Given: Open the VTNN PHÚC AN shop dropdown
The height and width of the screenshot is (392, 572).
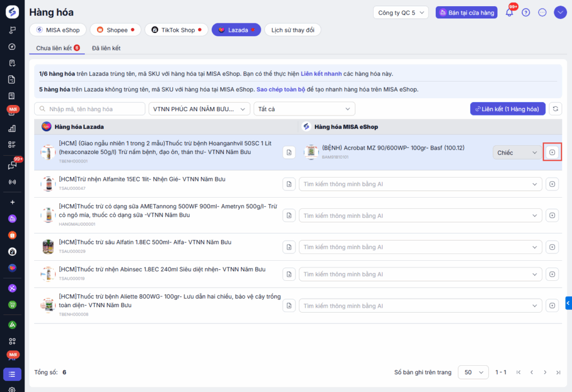Looking at the screenshot, I should 199,109.
